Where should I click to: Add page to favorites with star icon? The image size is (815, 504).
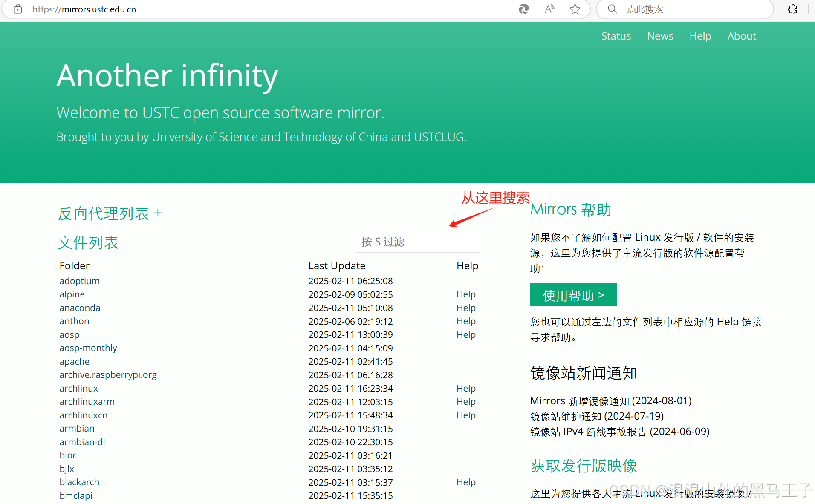tap(575, 9)
